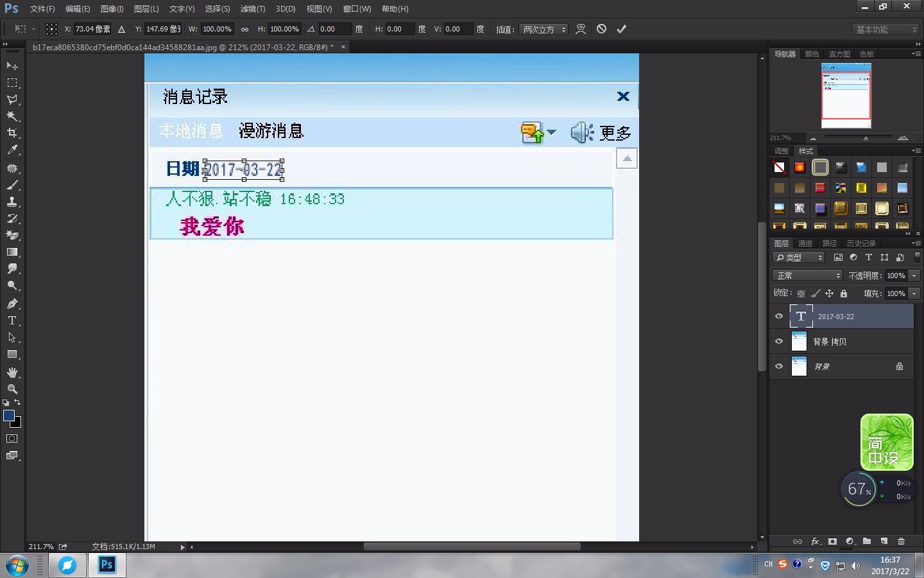The image size is (924, 578).
Task: Open the layer blending mode dropdown
Action: point(807,275)
